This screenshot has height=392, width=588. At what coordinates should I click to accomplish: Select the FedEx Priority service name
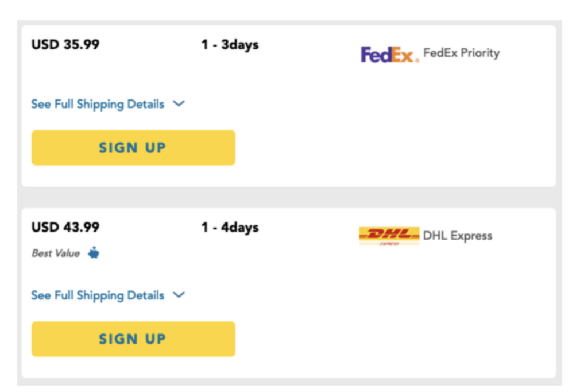[x=461, y=53]
